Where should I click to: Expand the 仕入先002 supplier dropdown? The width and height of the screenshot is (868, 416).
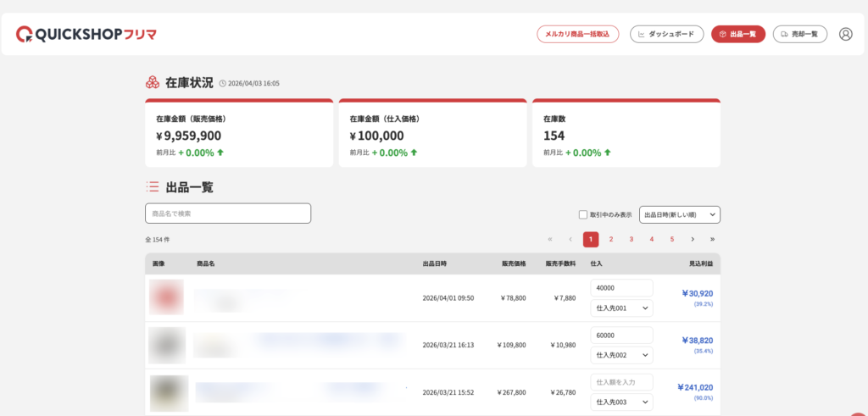(x=621, y=355)
